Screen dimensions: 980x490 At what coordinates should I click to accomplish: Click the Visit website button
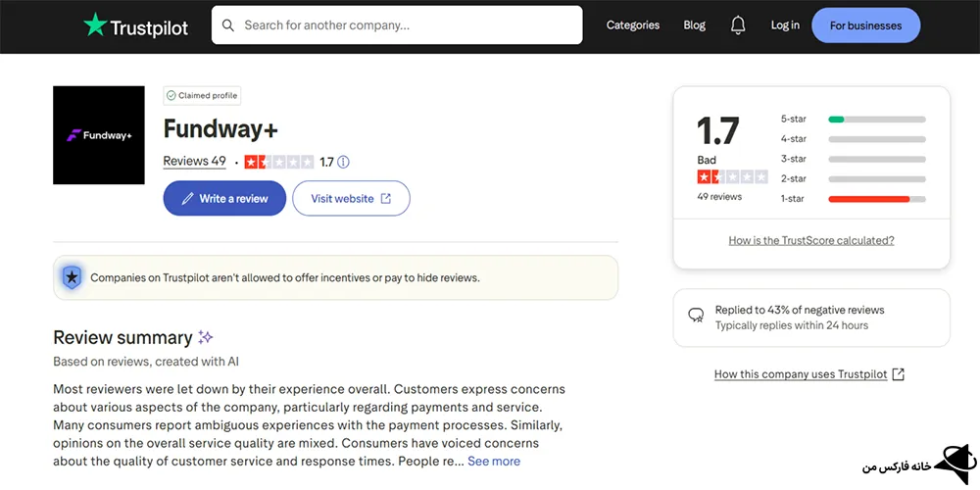coord(351,198)
